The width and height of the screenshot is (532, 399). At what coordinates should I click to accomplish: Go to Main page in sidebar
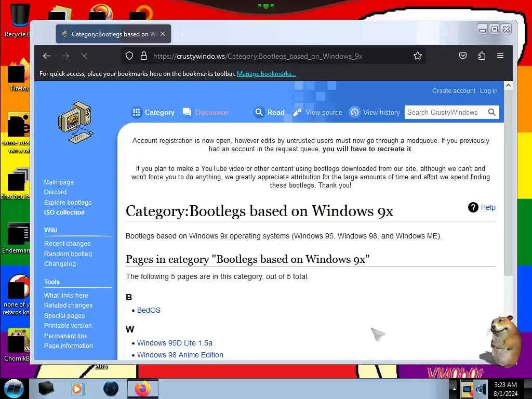pos(59,182)
